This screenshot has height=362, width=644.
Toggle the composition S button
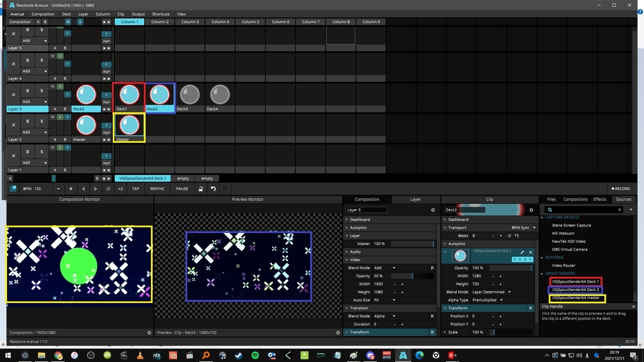click(80, 22)
